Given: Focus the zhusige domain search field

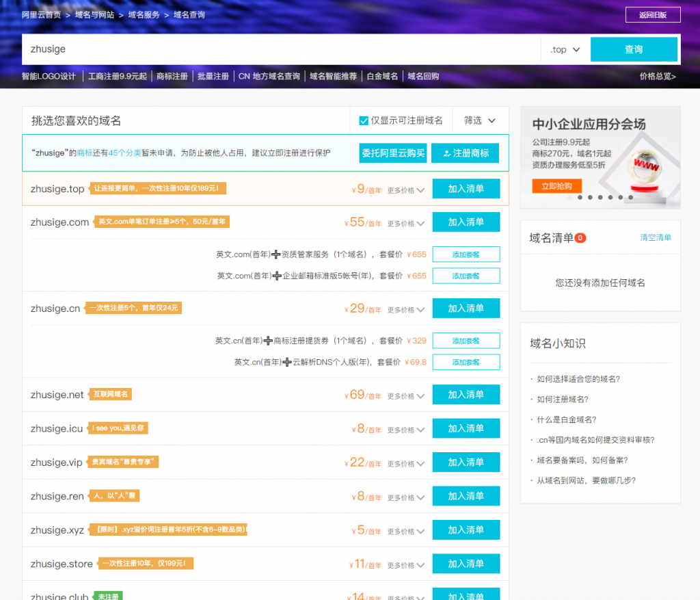Looking at the screenshot, I should [281, 49].
